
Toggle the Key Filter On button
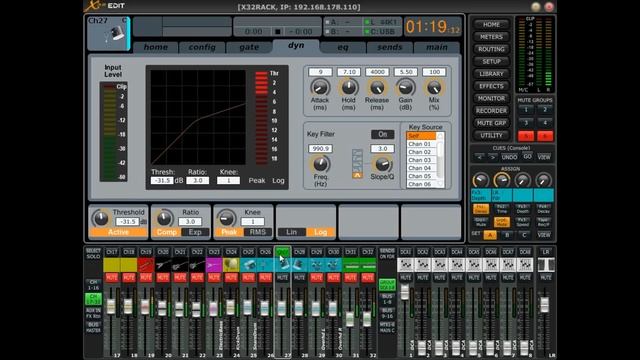click(382, 134)
